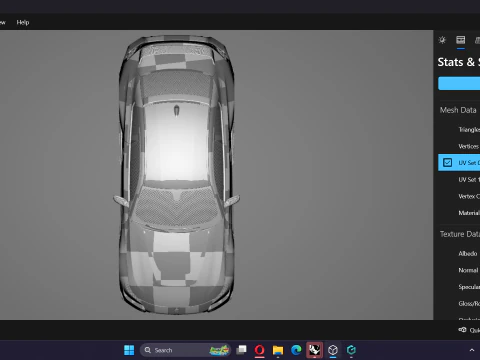This screenshot has height=360, width=480.
Task: Select the Gloss/Roughness texture row
Action: coord(459,304)
